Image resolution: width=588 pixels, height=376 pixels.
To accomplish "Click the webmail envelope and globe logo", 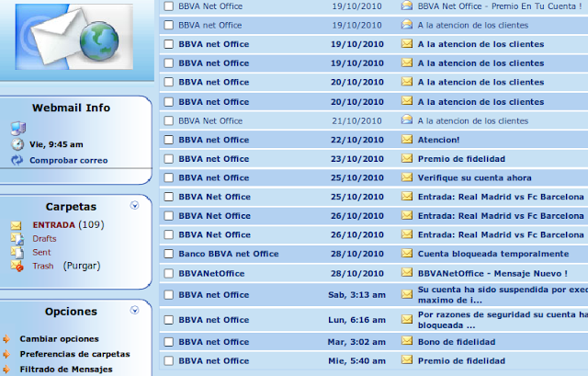I will (x=74, y=37).
